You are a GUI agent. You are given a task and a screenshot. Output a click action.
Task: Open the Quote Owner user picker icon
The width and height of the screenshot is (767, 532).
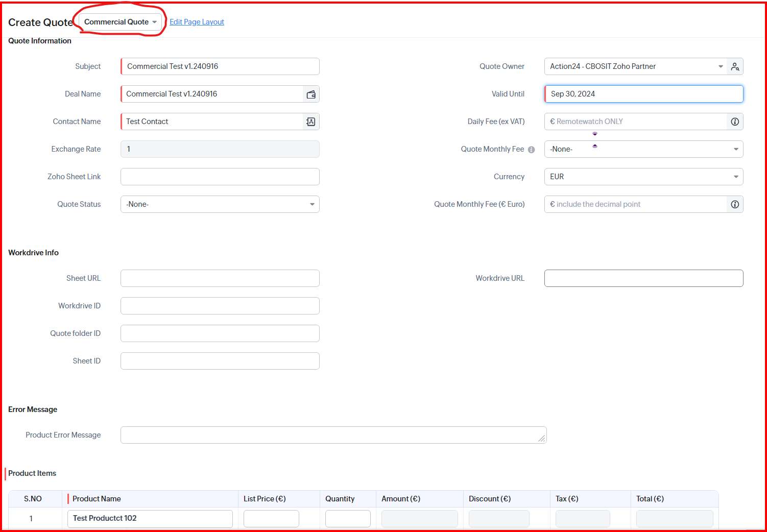[x=735, y=66]
